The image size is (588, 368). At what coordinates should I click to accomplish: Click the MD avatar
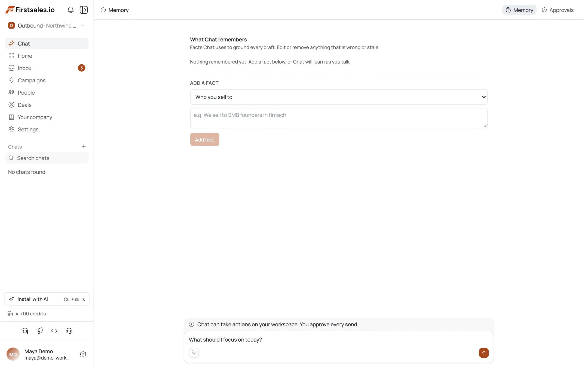click(x=13, y=354)
